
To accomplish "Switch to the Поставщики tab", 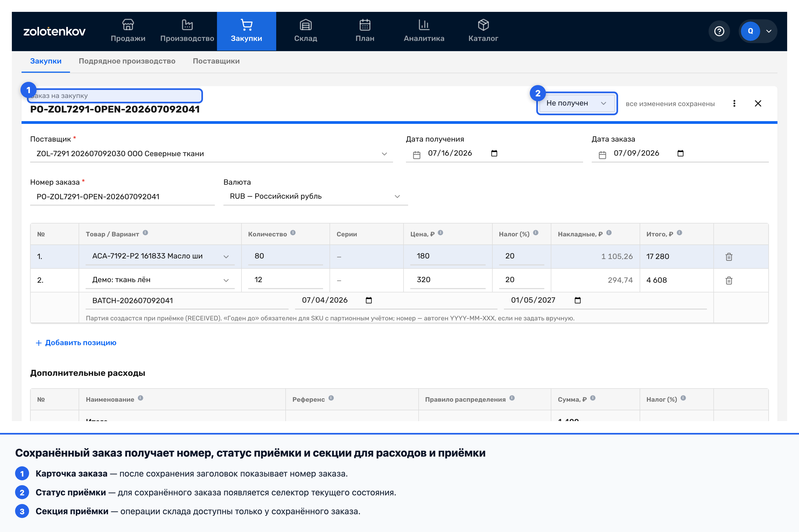I will (216, 61).
